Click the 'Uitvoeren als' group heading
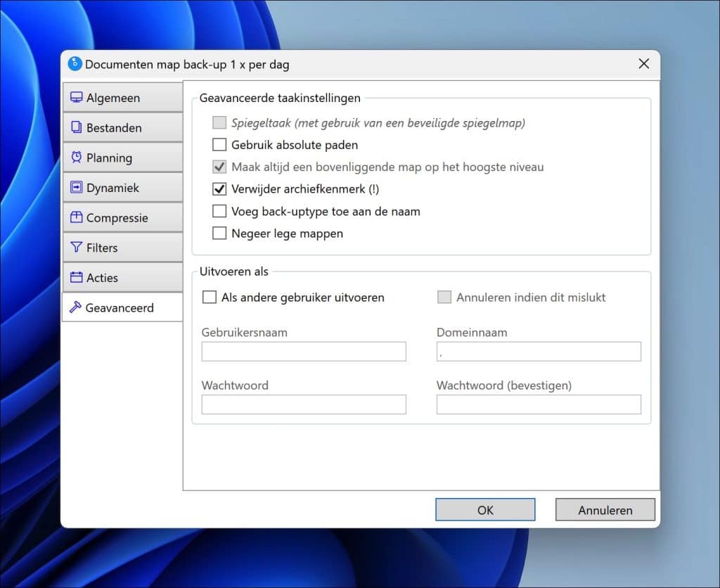 (233, 271)
